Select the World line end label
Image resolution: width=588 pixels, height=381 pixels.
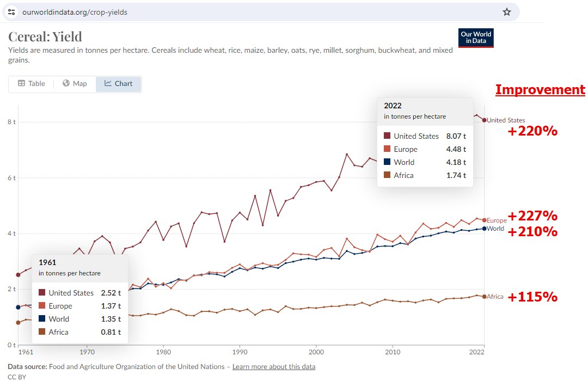coord(495,229)
